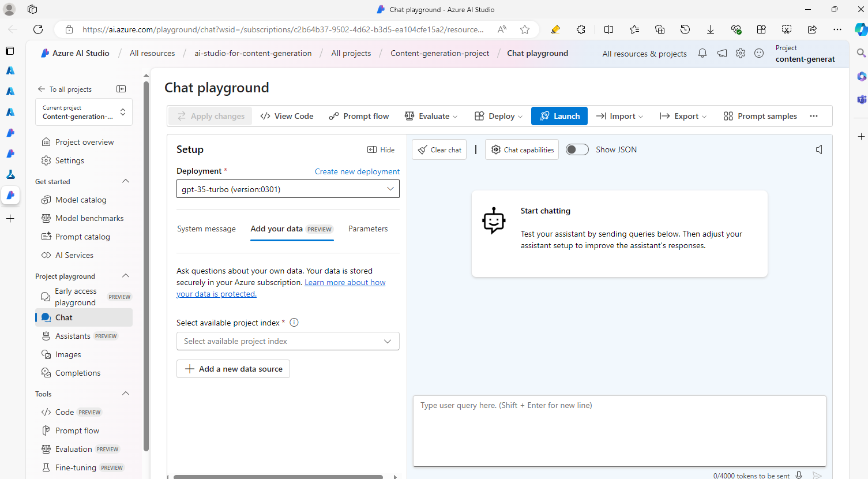Open All resources breadcrumb

[x=152, y=53]
